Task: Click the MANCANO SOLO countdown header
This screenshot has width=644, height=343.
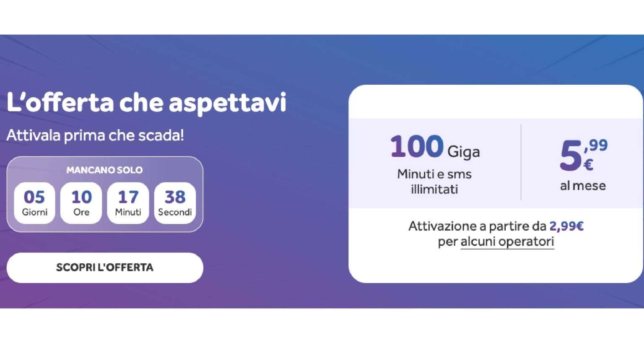Action: [104, 170]
